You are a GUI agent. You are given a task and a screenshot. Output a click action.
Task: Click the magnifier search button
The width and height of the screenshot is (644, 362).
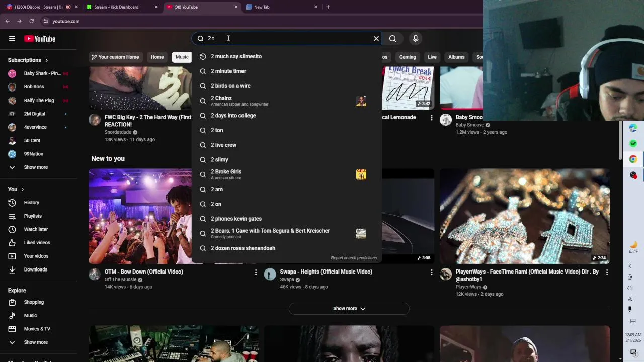pos(393,38)
